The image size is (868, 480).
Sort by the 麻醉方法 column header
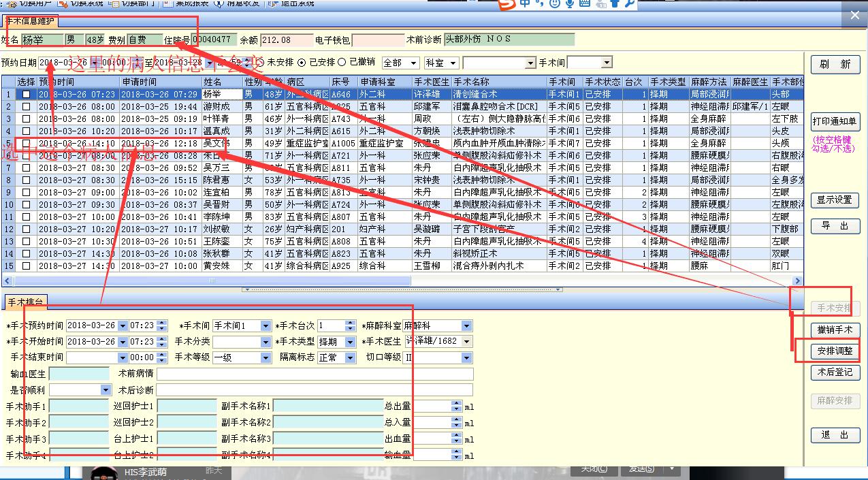point(709,82)
